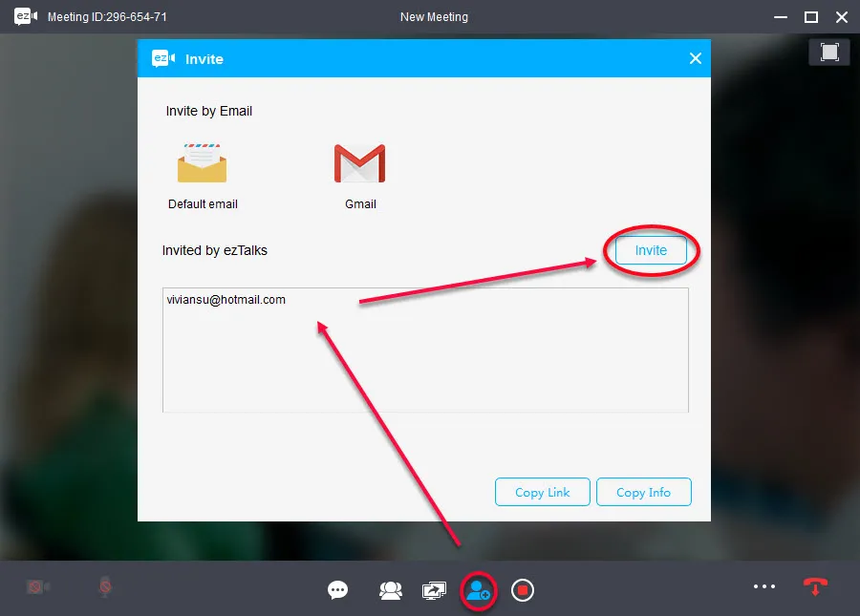Image resolution: width=860 pixels, height=616 pixels.
Task: Close the New Meeting window
Action: 841,17
